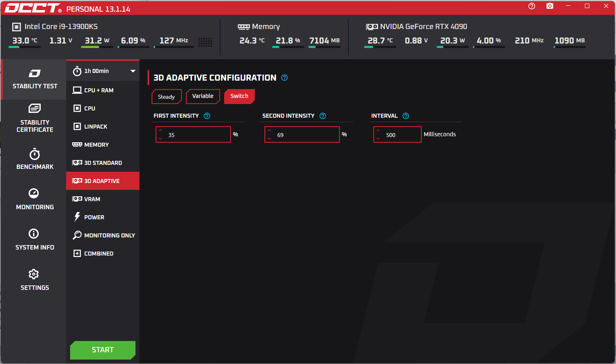616x364 pixels.
Task: Click the GPU voltage 0.88 V reading
Action: (x=416, y=41)
